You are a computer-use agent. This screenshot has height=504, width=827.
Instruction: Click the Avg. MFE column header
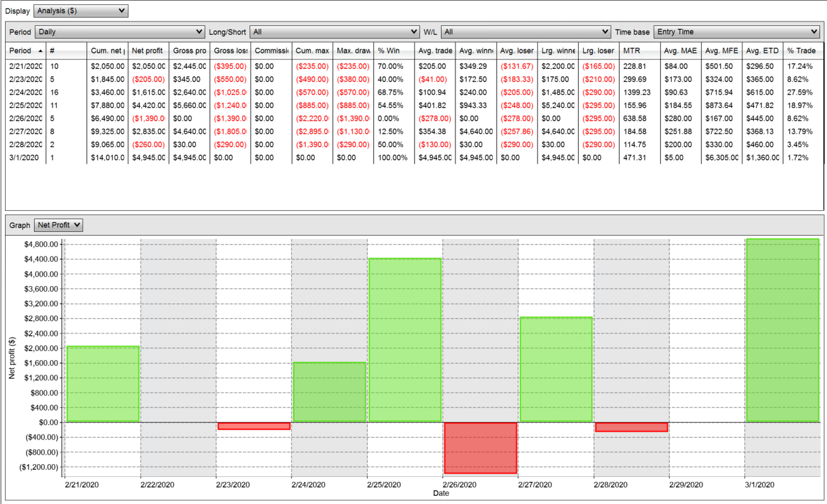click(x=722, y=51)
